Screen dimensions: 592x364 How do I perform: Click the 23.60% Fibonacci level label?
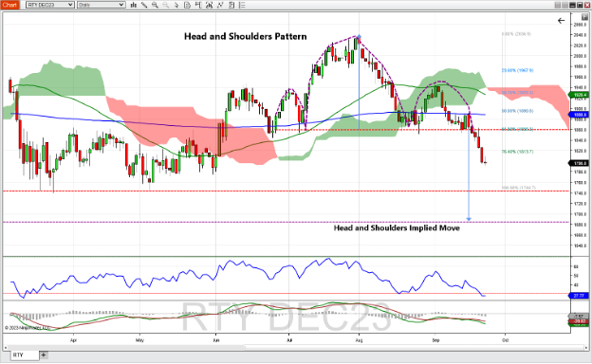tap(517, 70)
